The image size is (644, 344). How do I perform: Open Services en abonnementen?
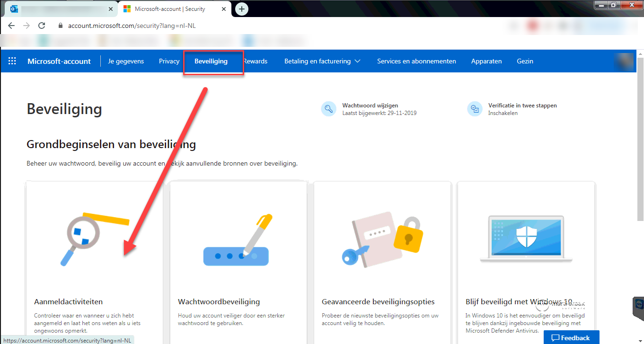[x=416, y=61]
